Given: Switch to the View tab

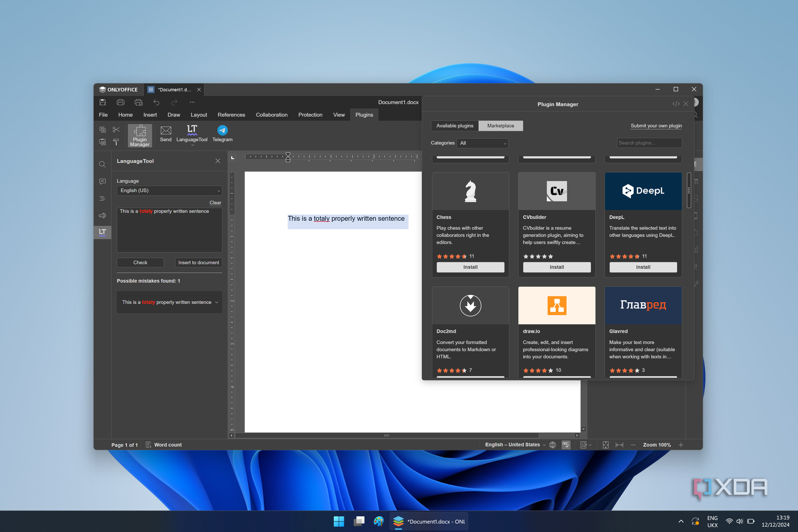Looking at the screenshot, I should 339,115.
